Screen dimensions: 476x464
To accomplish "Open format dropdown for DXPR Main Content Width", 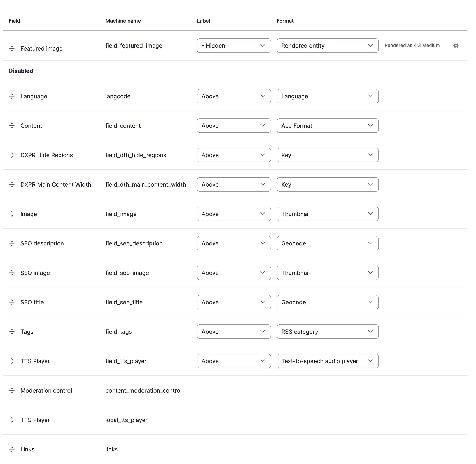I will pos(328,184).
